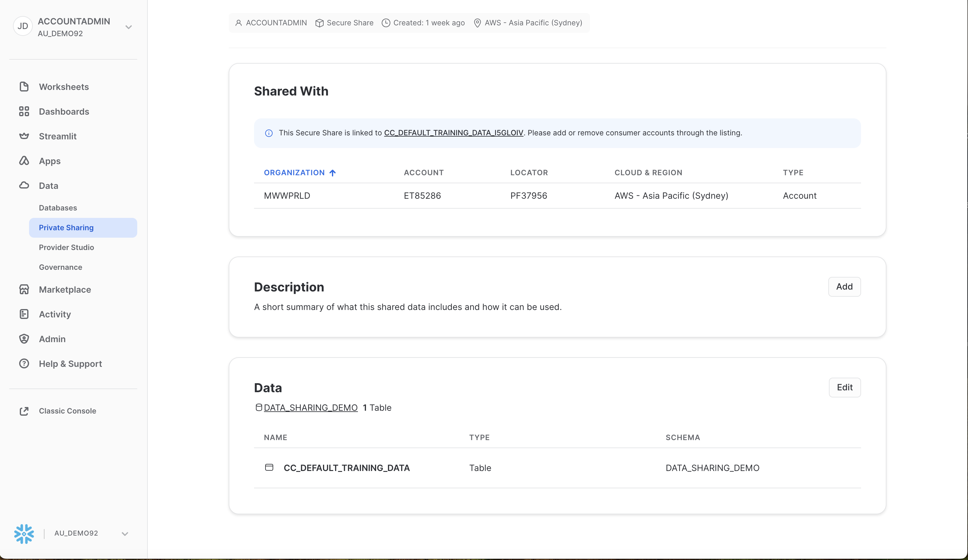
Task: Click the Snowflake logo at bottom left
Action: (x=24, y=533)
